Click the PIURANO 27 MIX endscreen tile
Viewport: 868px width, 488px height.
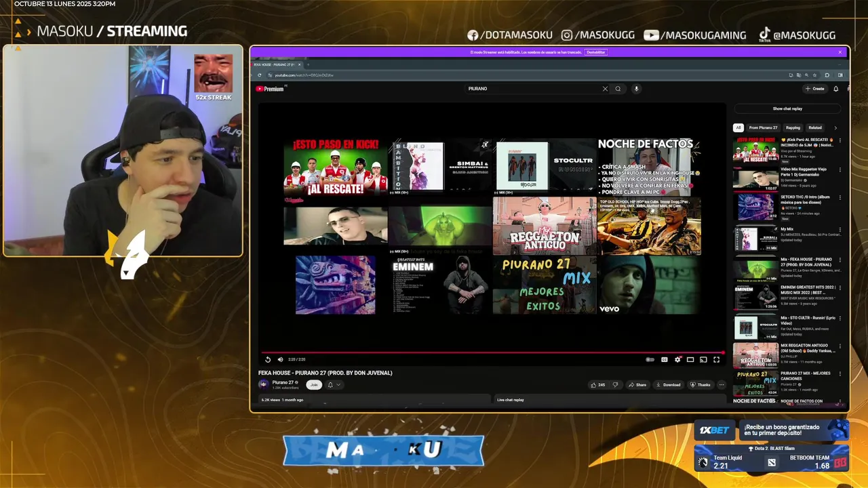click(x=545, y=285)
